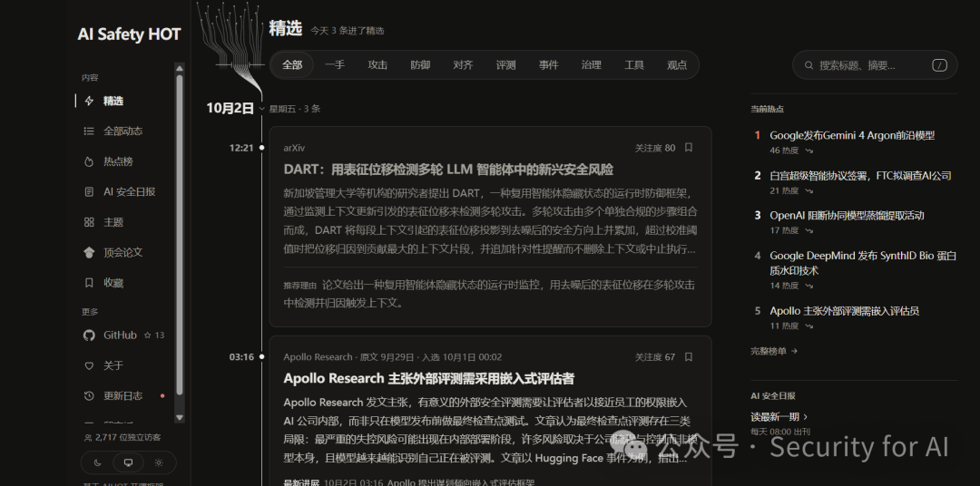Click trend arrow under 白宫超级智能协议签署

(808, 191)
